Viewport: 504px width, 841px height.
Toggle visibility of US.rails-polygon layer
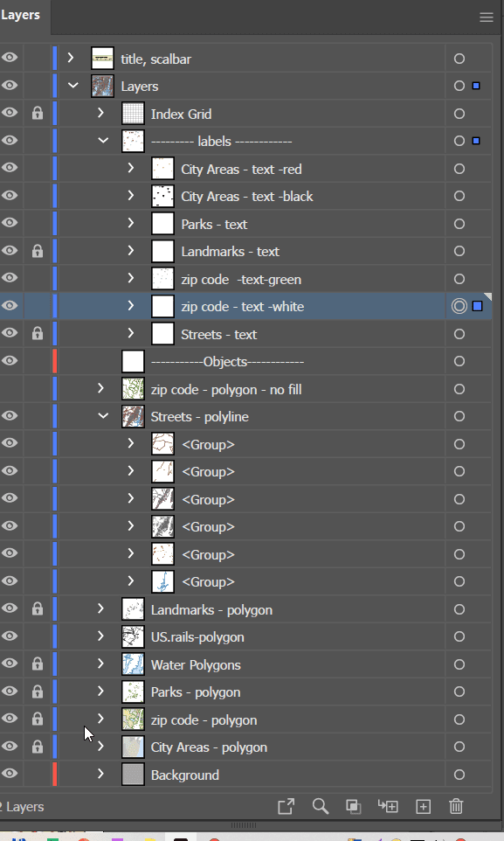[10, 636]
